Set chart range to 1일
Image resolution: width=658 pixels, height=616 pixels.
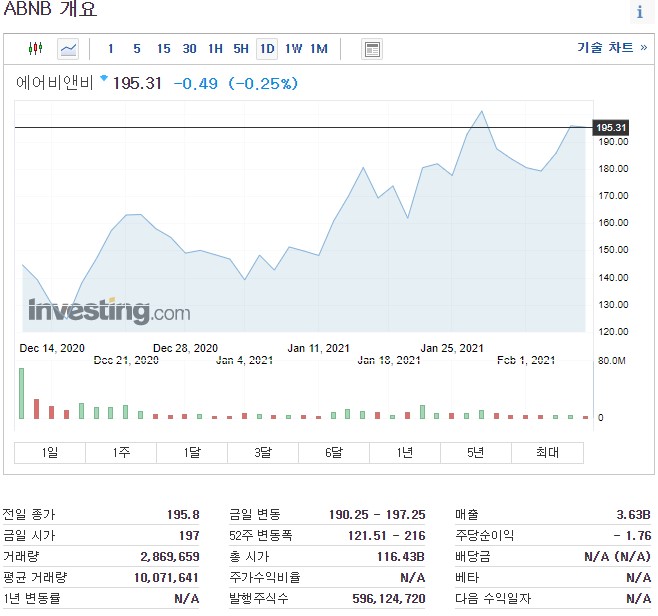[50, 452]
